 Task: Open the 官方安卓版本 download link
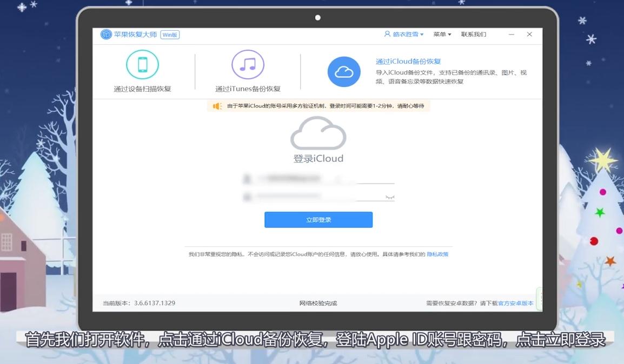pos(516,303)
